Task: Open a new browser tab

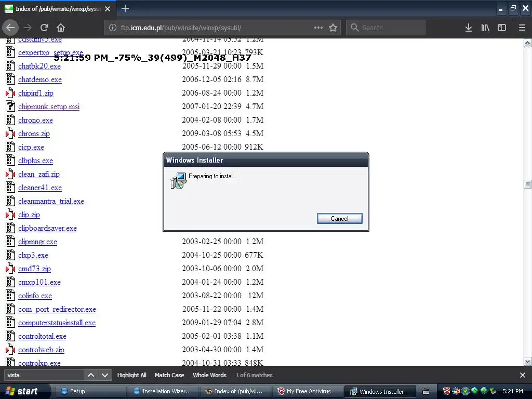Action: 125,8
